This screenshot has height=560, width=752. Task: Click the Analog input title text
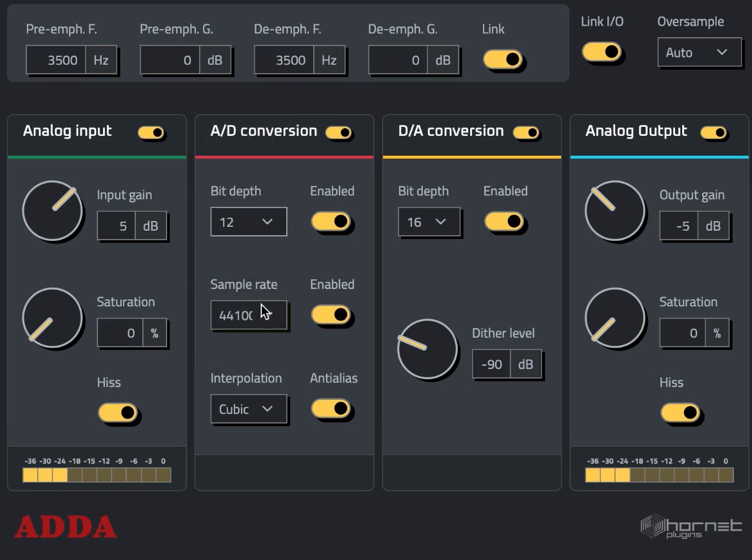click(x=67, y=131)
